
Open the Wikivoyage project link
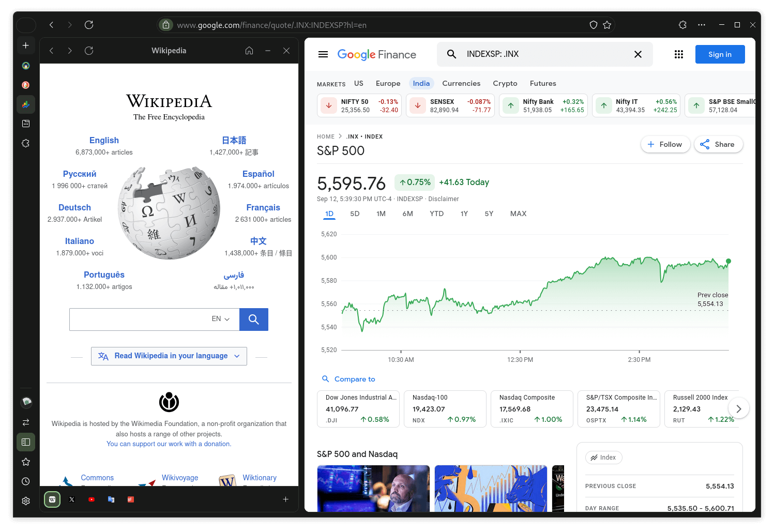coord(180,478)
